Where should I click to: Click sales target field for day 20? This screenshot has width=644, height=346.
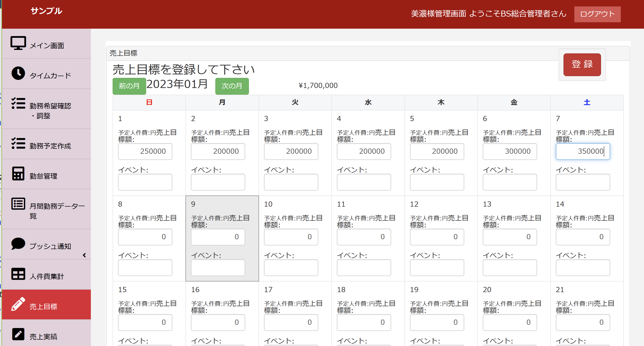tap(510, 323)
